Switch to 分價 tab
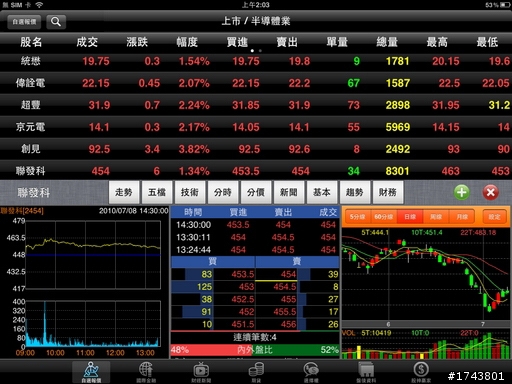512x384 pixels. [x=256, y=192]
